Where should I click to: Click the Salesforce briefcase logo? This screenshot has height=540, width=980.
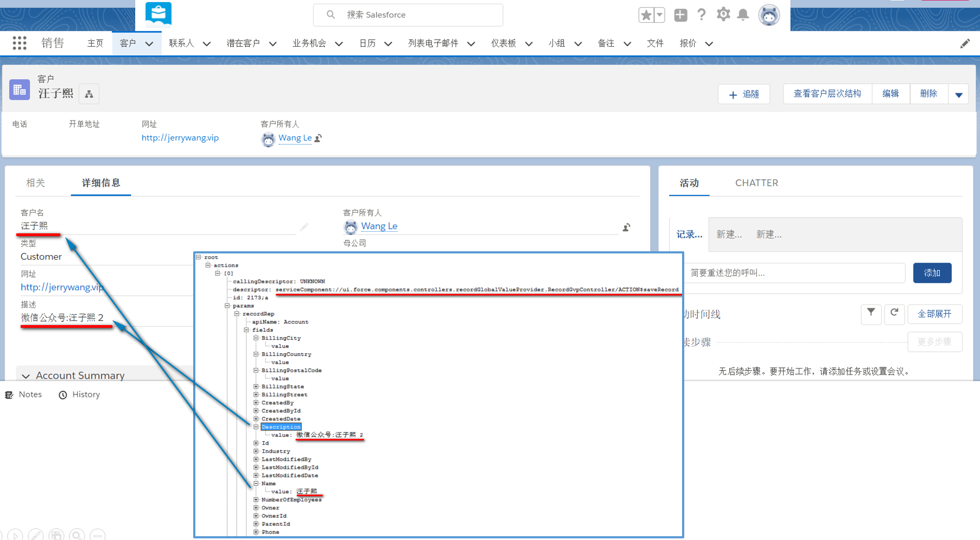coord(158,14)
